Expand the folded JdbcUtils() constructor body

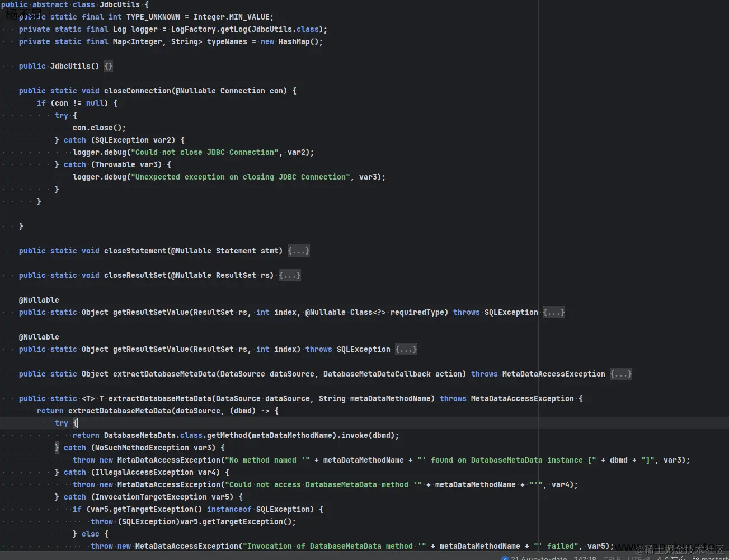click(109, 66)
